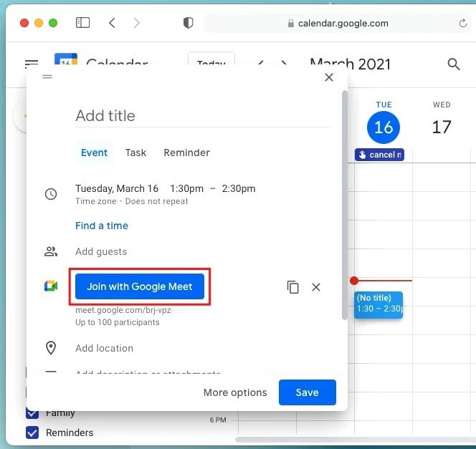Toggle the Reminders calendar checkbox

click(x=32, y=433)
